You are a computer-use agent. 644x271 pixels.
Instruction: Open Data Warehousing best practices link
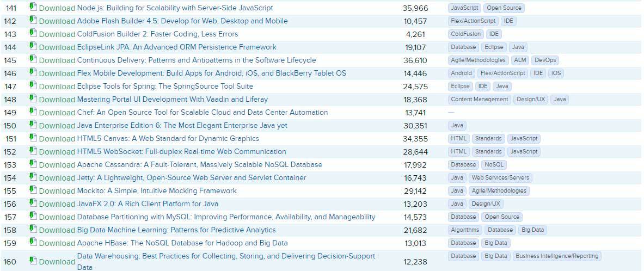point(226,256)
